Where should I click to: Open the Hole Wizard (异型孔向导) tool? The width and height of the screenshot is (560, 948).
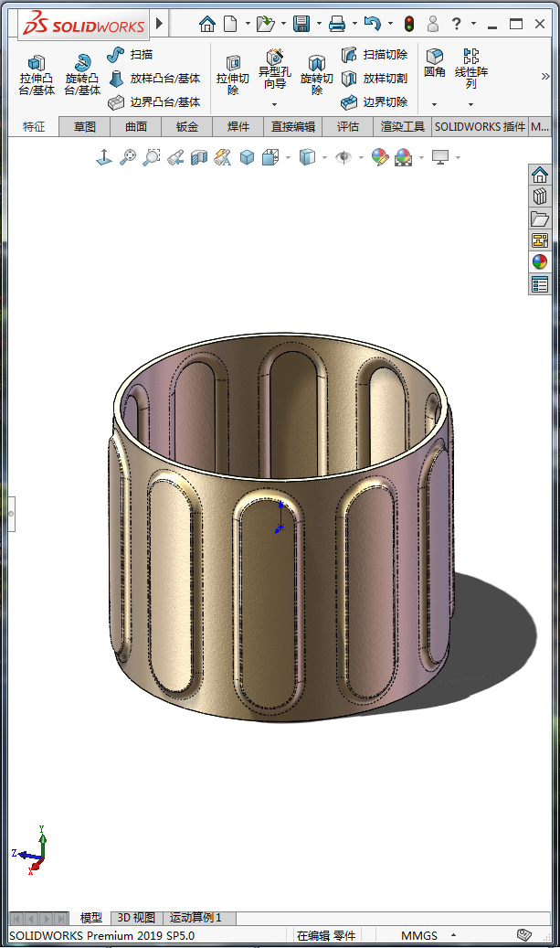pyautogui.click(x=275, y=69)
